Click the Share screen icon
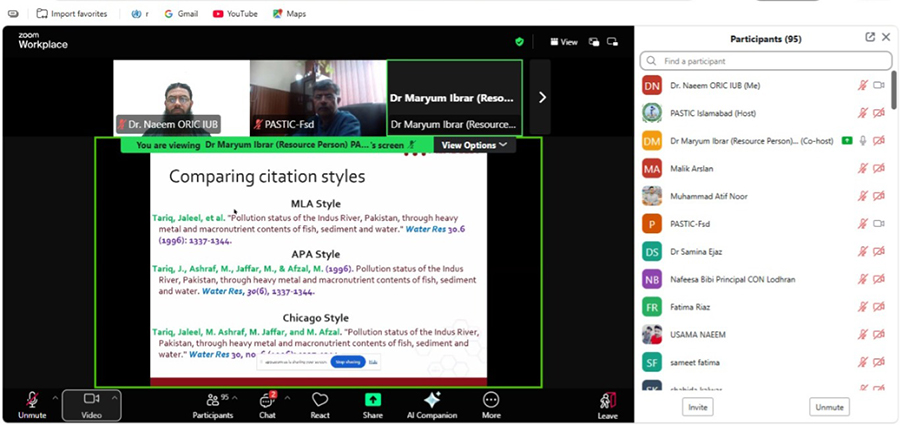The height and width of the screenshot is (425, 900). tap(372, 400)
